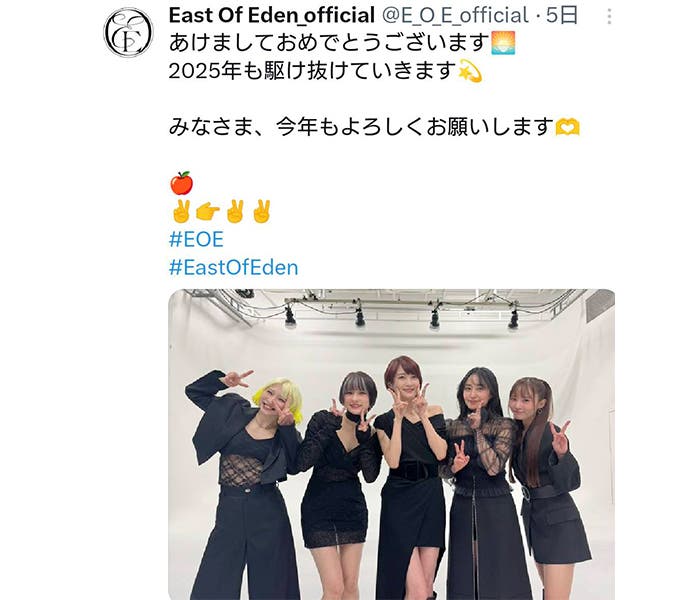Click the first victory hand emoji
The image size is (700, 600).
click(181, 211)
